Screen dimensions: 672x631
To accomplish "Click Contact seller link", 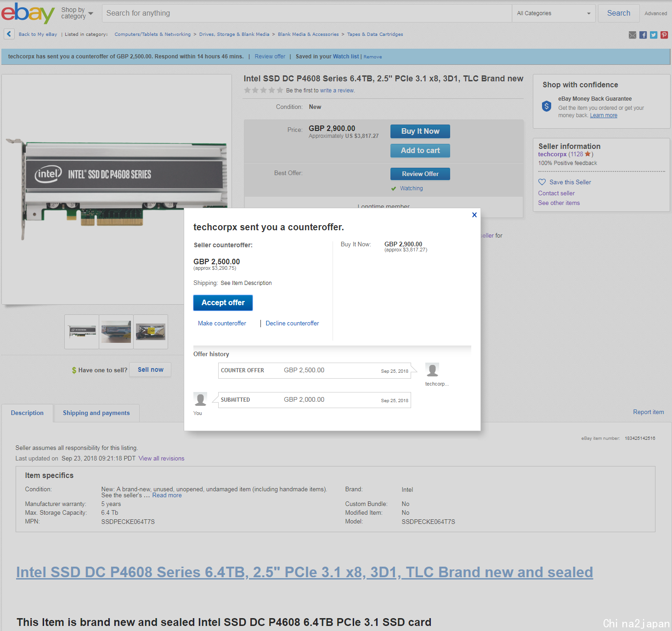I will coord(556,193).
